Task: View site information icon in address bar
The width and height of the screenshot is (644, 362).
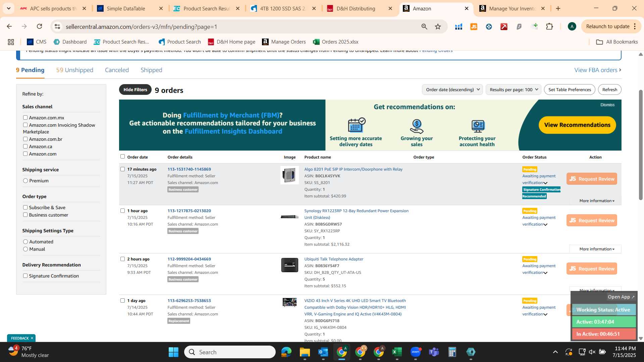Action: point(57,26)
